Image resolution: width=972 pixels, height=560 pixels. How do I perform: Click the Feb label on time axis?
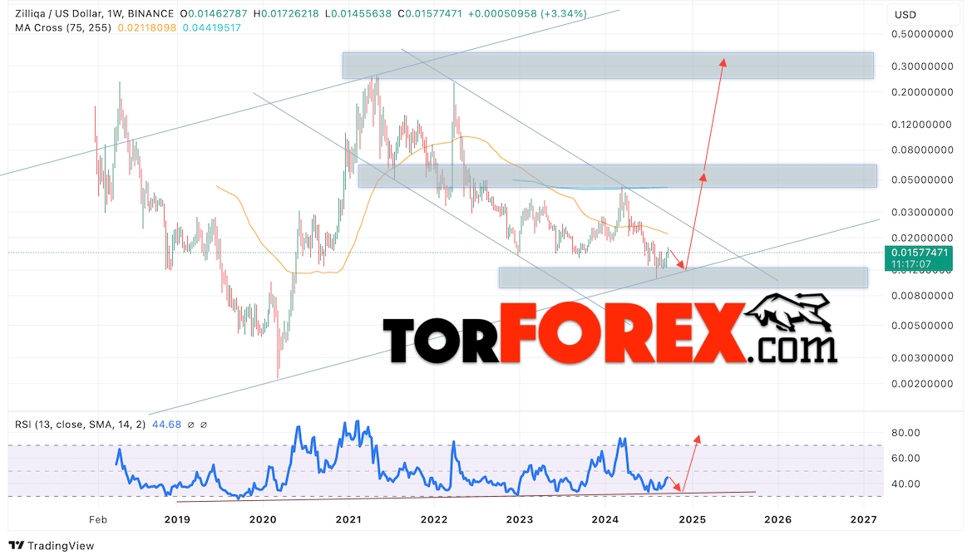coord(98,520)
